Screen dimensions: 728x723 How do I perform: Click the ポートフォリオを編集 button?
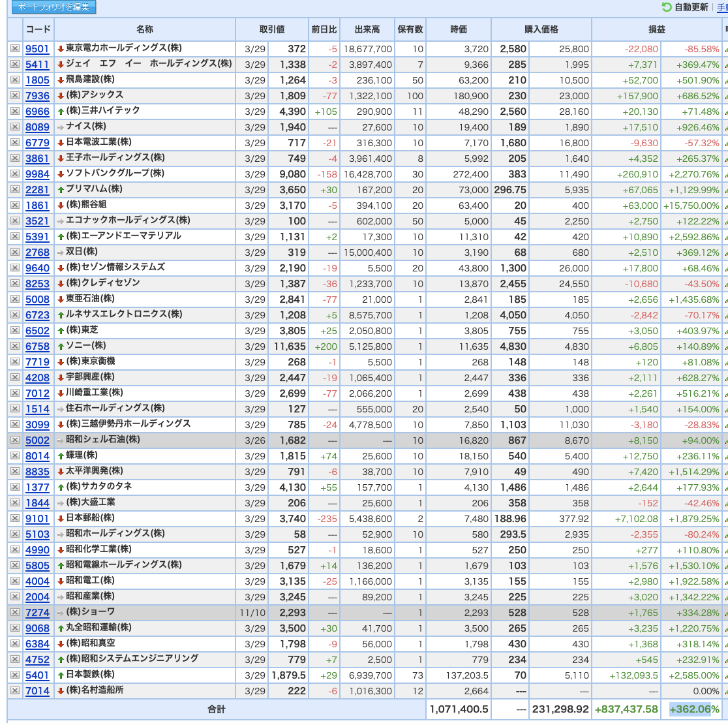53,7
